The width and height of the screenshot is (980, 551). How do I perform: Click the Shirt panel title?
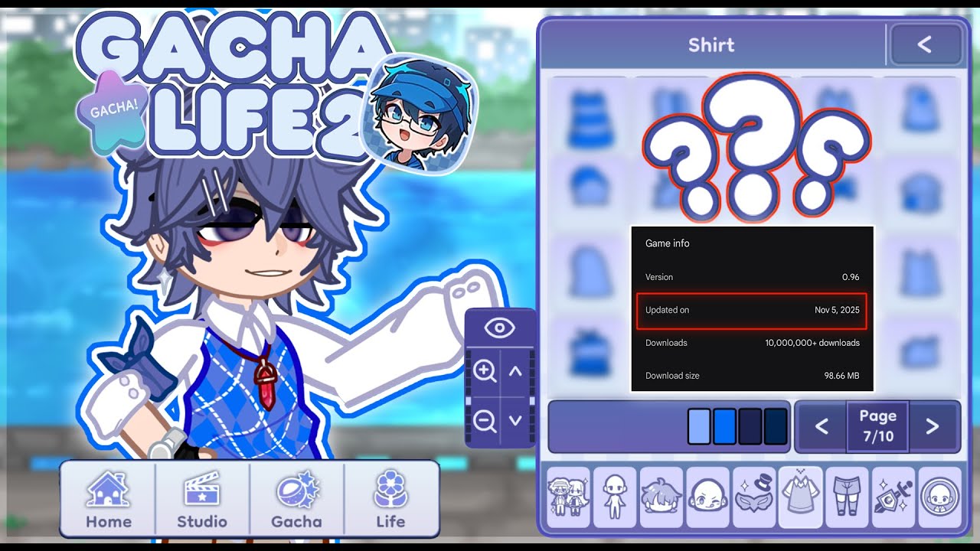(x=711, y=45)
